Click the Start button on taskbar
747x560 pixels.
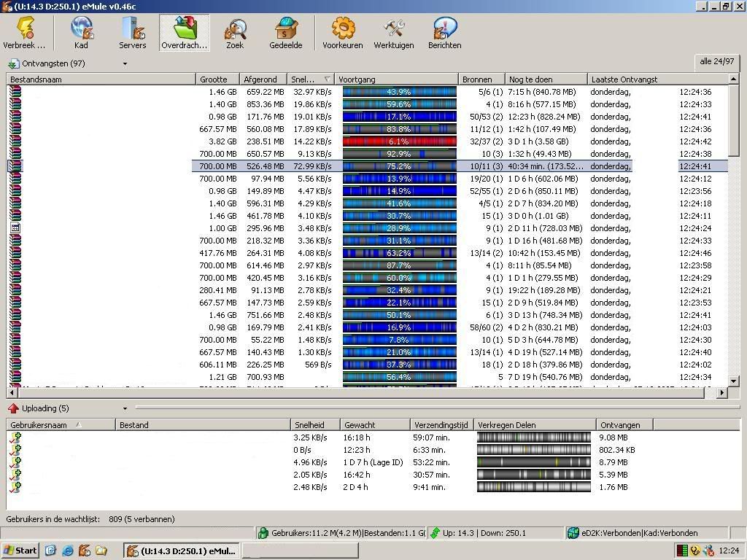pyautogui.click(x=20, y=551)
